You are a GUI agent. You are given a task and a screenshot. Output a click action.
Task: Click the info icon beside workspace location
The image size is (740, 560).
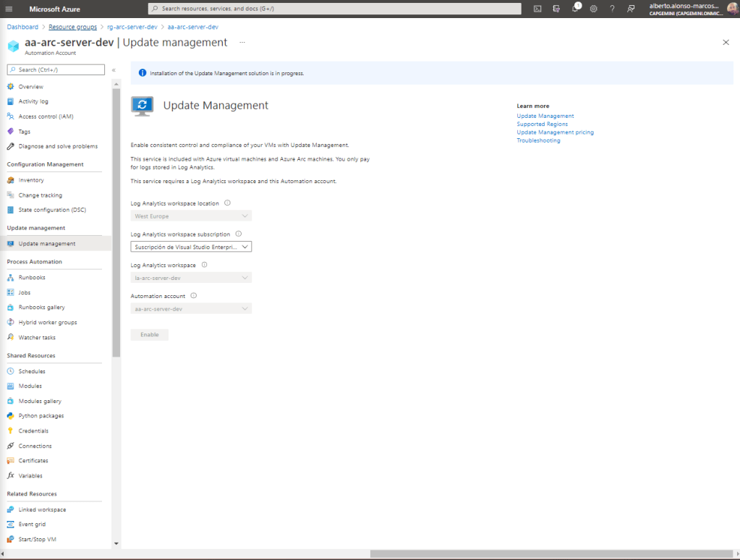pyautogui.click(x=227, y=203)
